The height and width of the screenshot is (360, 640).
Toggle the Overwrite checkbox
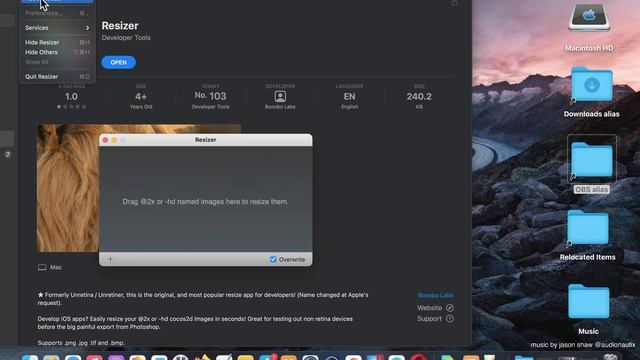click(273, 259)
